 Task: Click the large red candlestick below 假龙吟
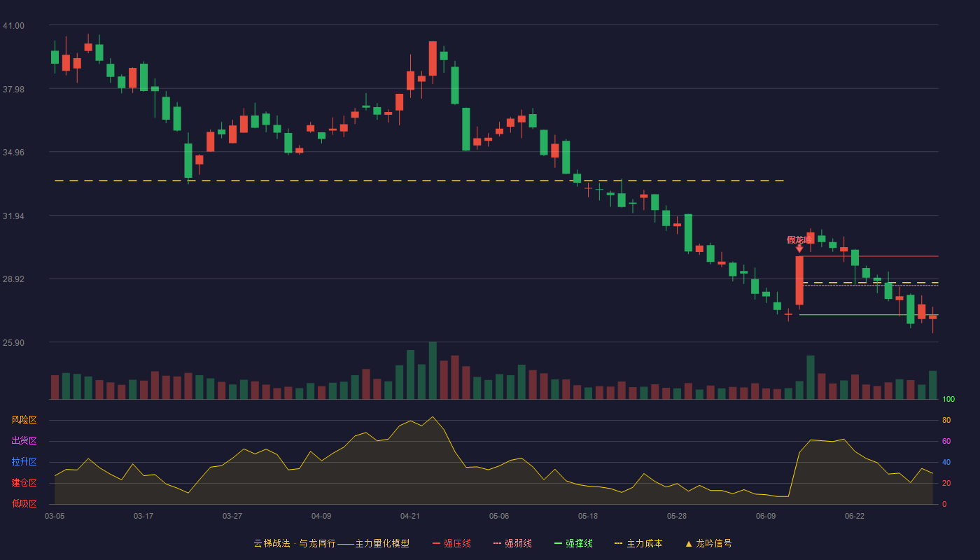799,281
